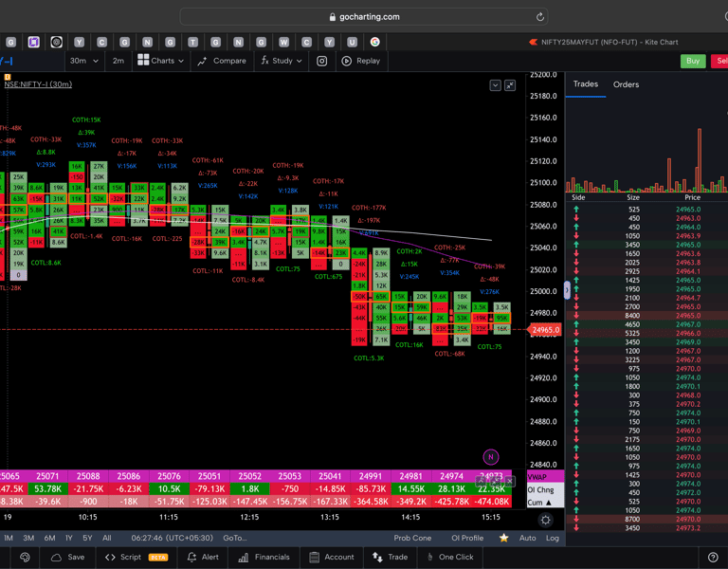Toggle the OI Profile overlay
Image resolution: width=728 pixels, height=569 pixels.
tap(467, 538)
